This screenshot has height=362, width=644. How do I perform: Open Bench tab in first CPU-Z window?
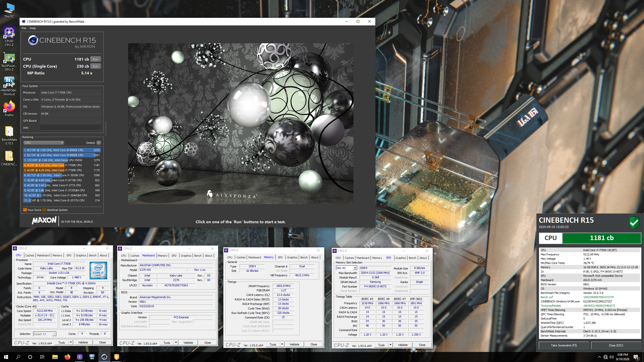point(93,255)
